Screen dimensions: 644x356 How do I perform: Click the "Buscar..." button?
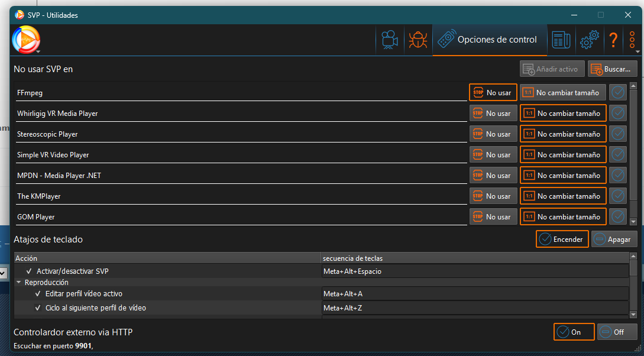pos(612,69)
